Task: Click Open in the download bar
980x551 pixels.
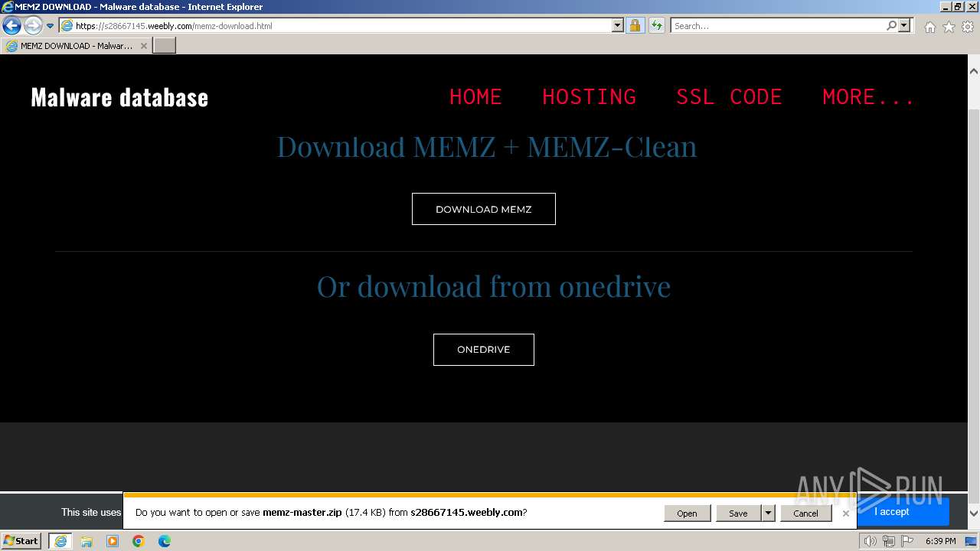Action: click(687, 514)
